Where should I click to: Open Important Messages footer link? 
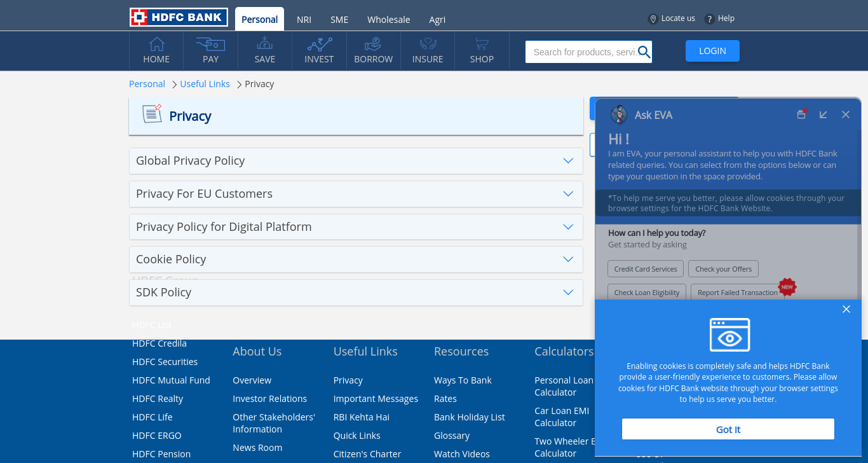[376, 399]
